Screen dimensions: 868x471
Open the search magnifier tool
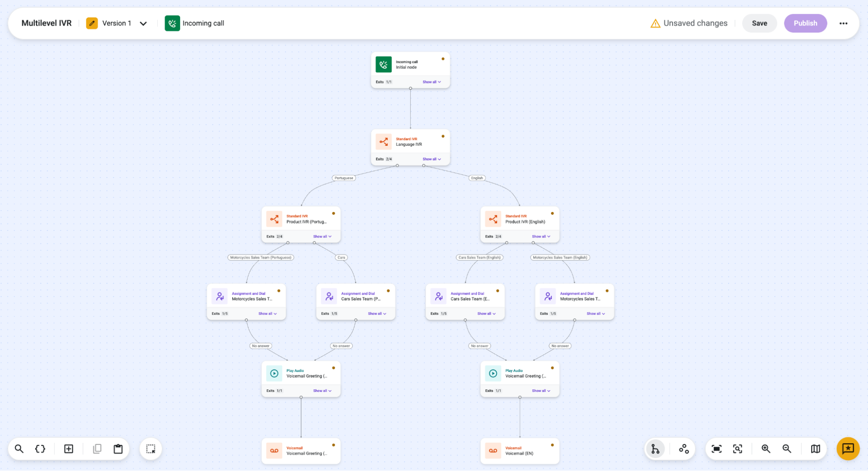[19, 449]
